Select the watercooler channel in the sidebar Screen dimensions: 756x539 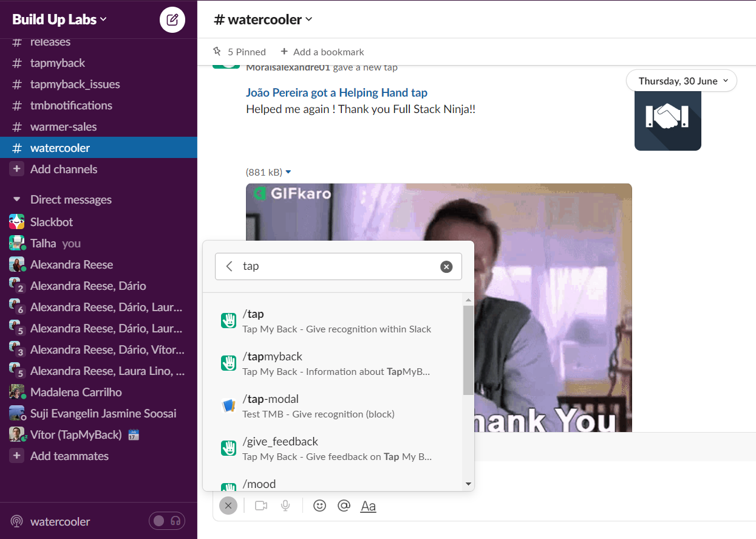(98, 148)
